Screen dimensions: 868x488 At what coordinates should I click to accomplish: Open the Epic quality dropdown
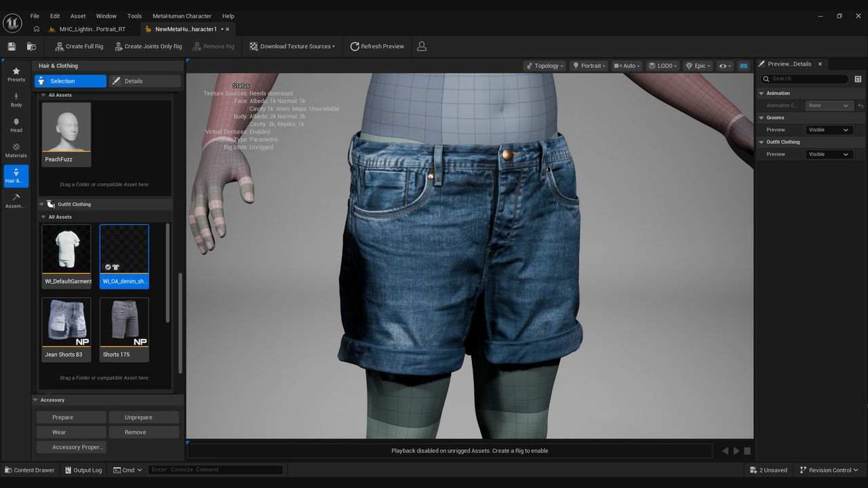tap(698, 66)
